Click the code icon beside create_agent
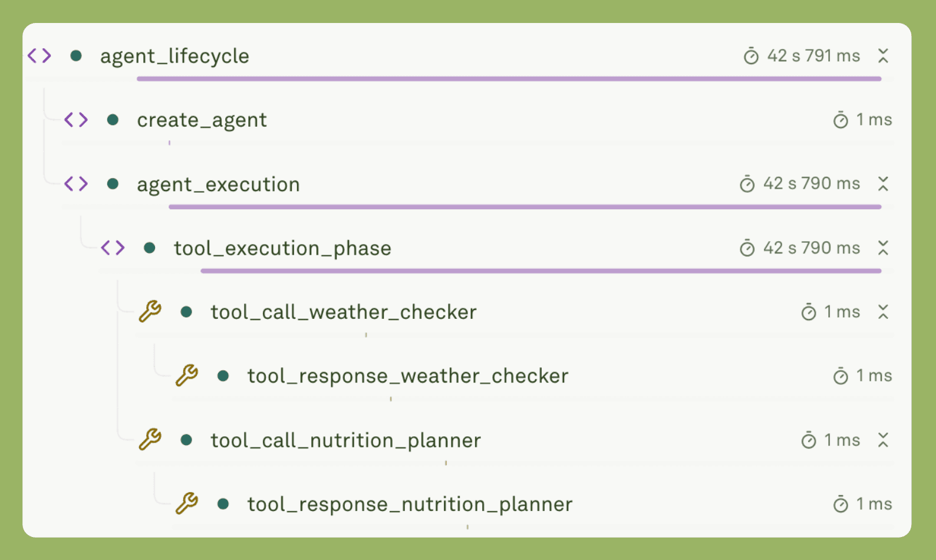 [x=76, y=120]
